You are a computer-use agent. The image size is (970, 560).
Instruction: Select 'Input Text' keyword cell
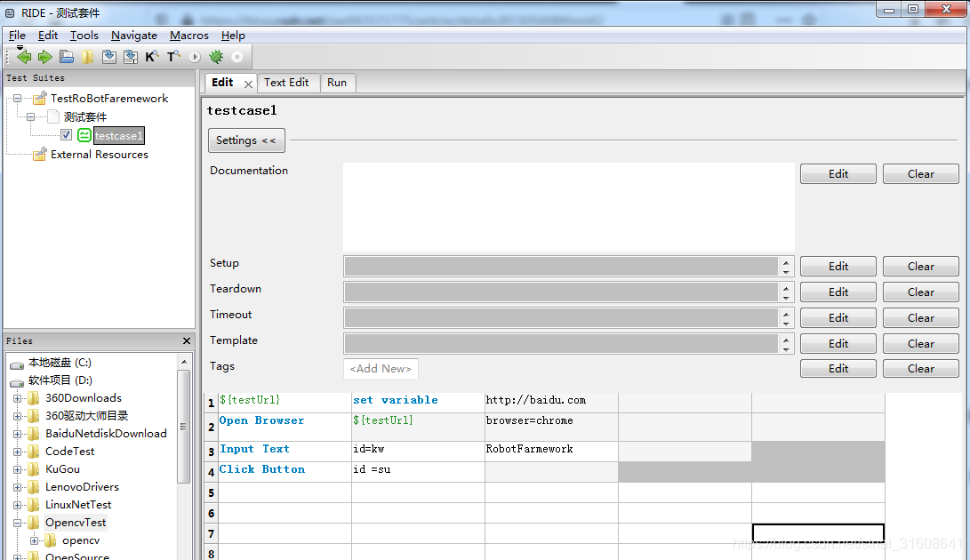pyautogui.click(x=285, y=451)
